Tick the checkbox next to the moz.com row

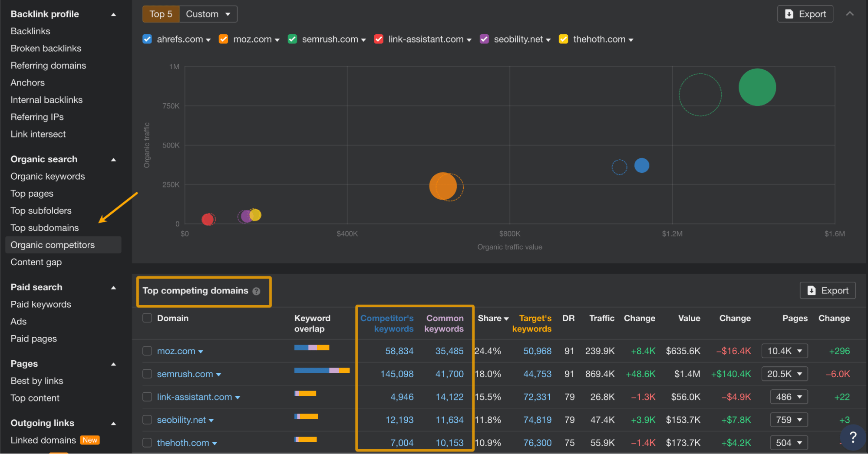(147, 351)
